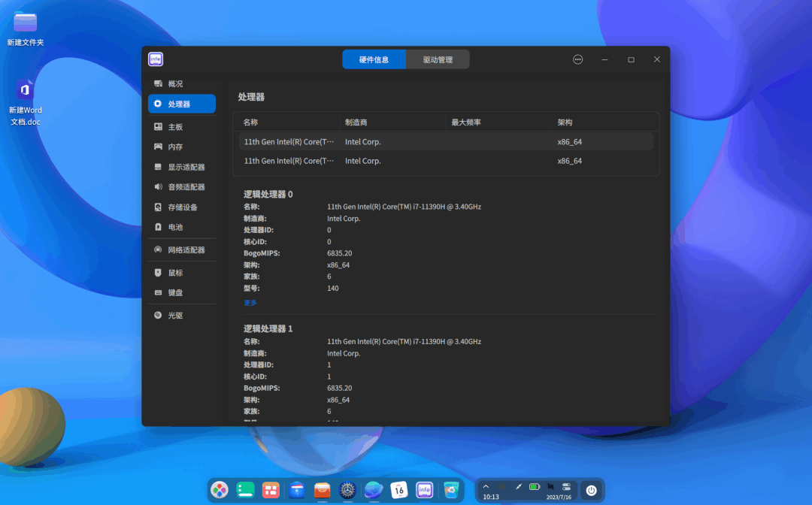Open the 电池 battery sidebar icon
This screenshot has height=505, width=812.
pyautogui.click(x=158, y=227)
